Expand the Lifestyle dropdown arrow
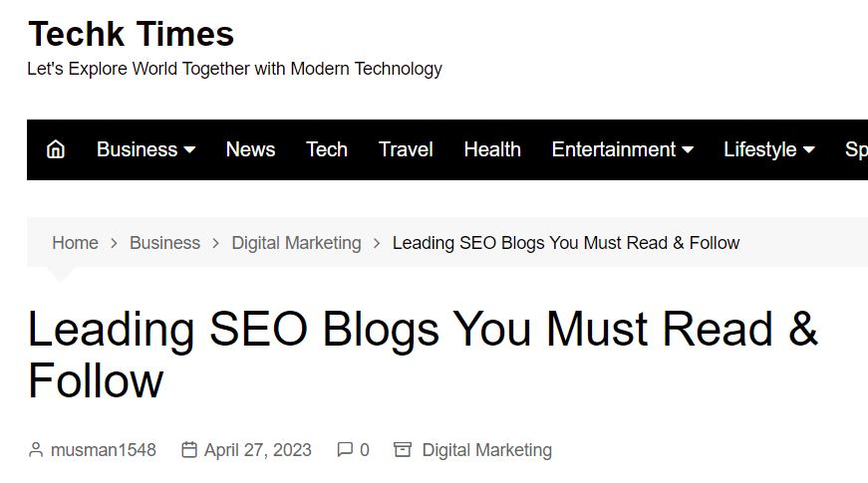The height and width of the screenshot is (483, 868). click(809, 150)
